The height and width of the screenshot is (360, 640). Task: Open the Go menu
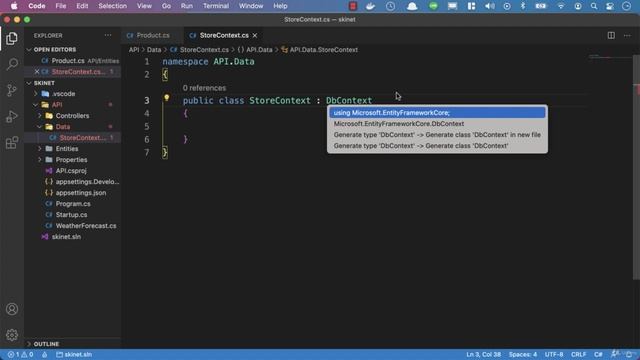coord(166,6)
